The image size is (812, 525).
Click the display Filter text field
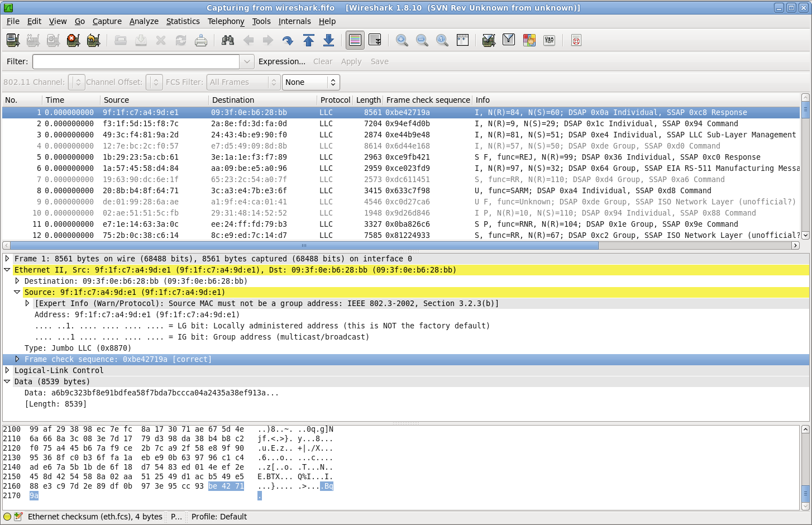(x=136, y=61)
